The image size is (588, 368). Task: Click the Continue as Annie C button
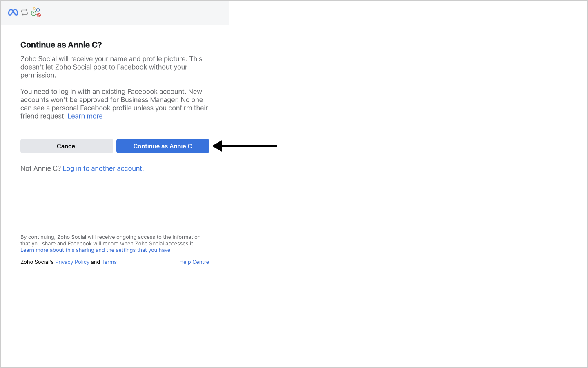point(163,146)
